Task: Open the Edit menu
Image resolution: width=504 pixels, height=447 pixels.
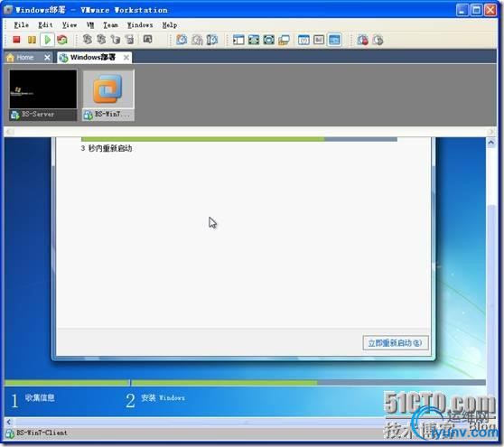Action: (x=45, y=24)
